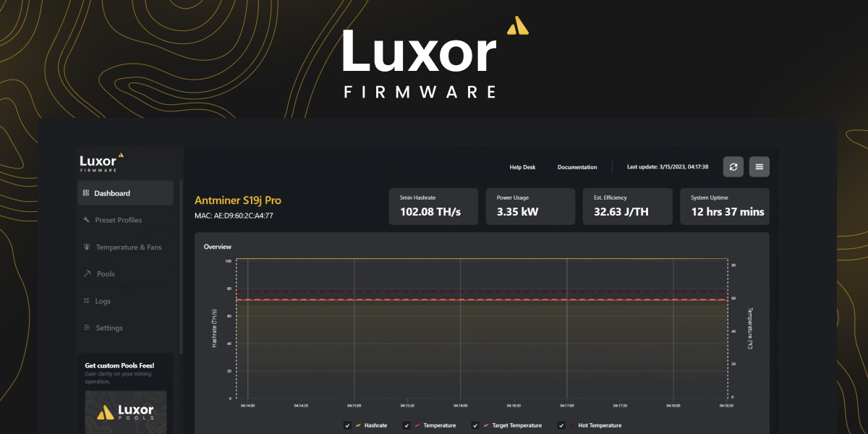Open Pools using the pickaxe icon
The image size is (868, 434).
pyautogui.click(x=87, y=273)
